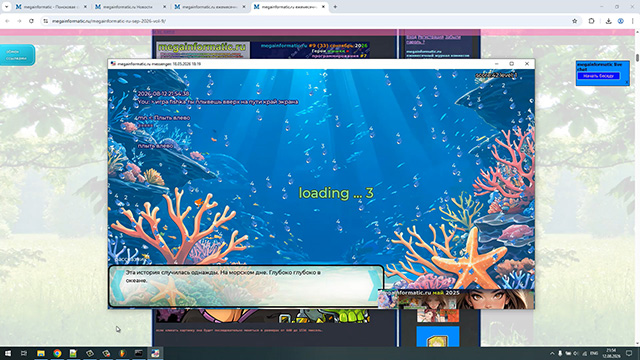This screenshot has width=640, height=360.
Task: Open the active messenger app taskbar icon
Action: pos(155,353)
